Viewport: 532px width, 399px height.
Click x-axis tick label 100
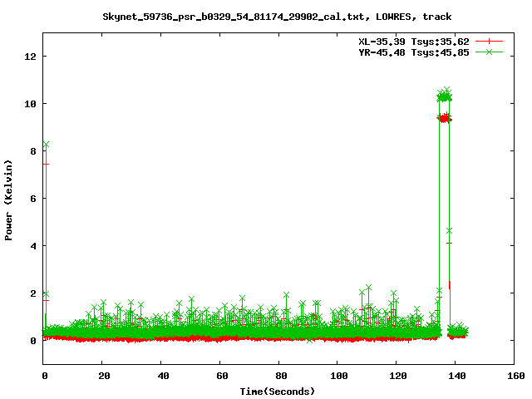[x=339, y=376]
